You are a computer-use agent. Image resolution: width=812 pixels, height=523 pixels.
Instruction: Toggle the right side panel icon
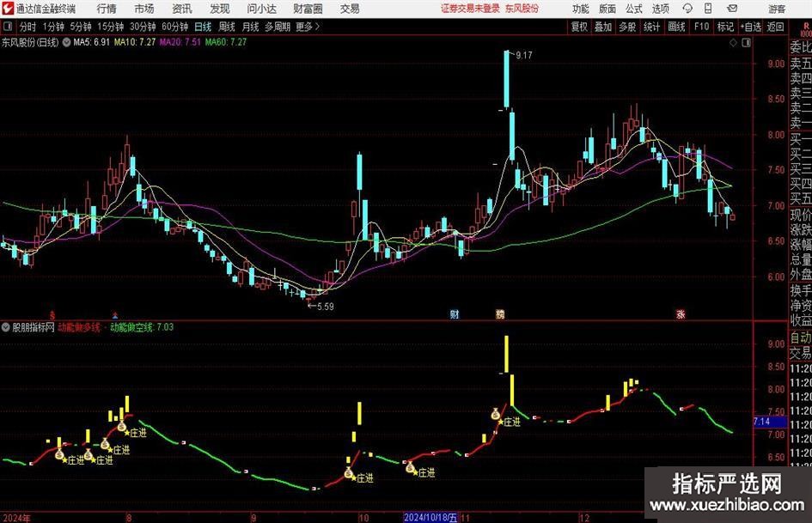coord(746,42)
